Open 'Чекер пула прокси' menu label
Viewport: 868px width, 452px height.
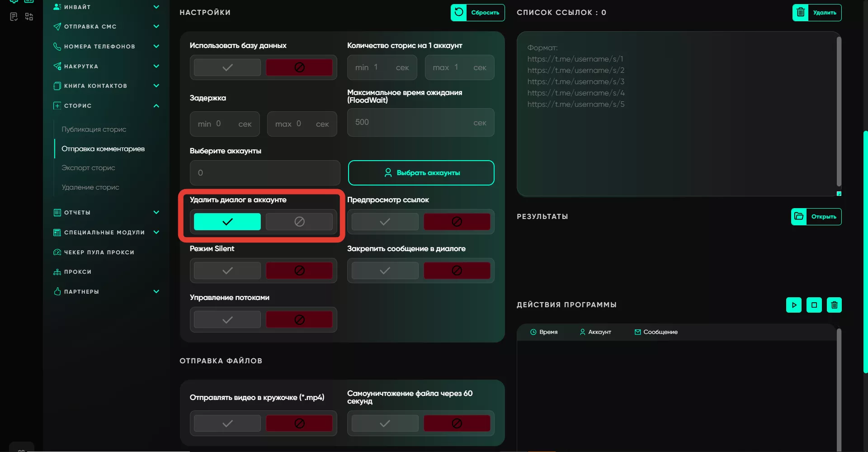[99, 252]
